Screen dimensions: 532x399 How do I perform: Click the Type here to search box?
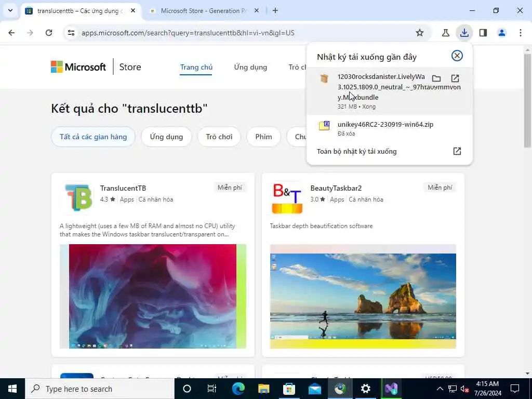click(x=100, y=389)
